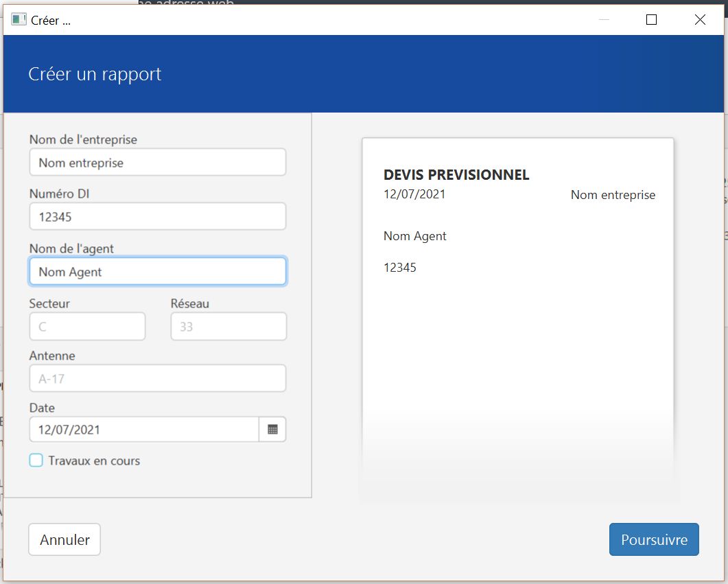The height and width of the screenshot is (584, 728).
Task: Focus the Numéro DI input field
Action: tap(157, 217)
